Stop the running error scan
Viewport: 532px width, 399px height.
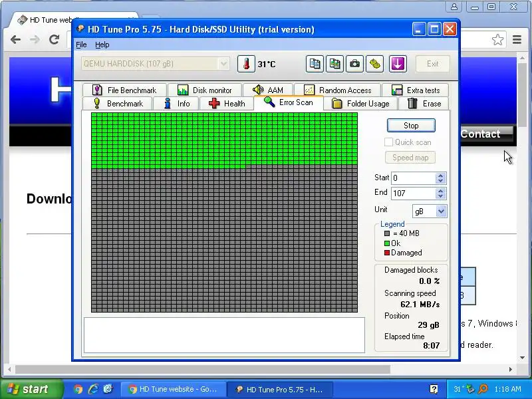(411, 126)
